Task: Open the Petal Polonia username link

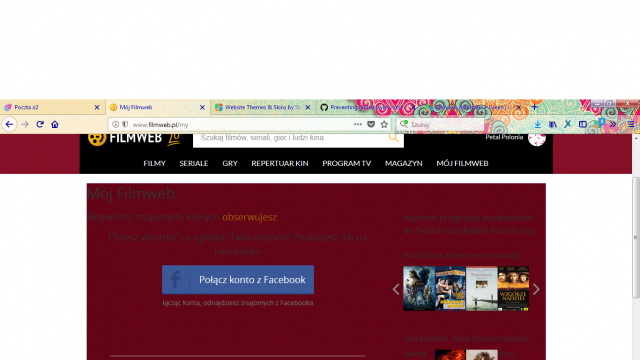Action: (504, 137)
